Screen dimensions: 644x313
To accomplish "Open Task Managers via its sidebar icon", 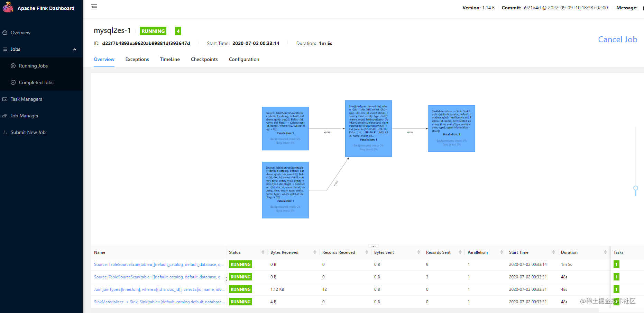I will 5,99.
